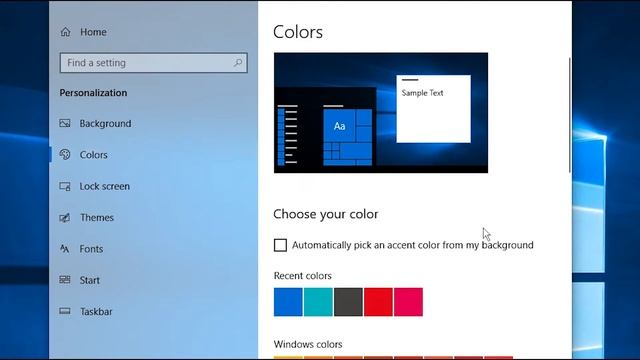Click the Fonts letter icon
This screenshot has width=640, height=360.
tap(64, 249)
